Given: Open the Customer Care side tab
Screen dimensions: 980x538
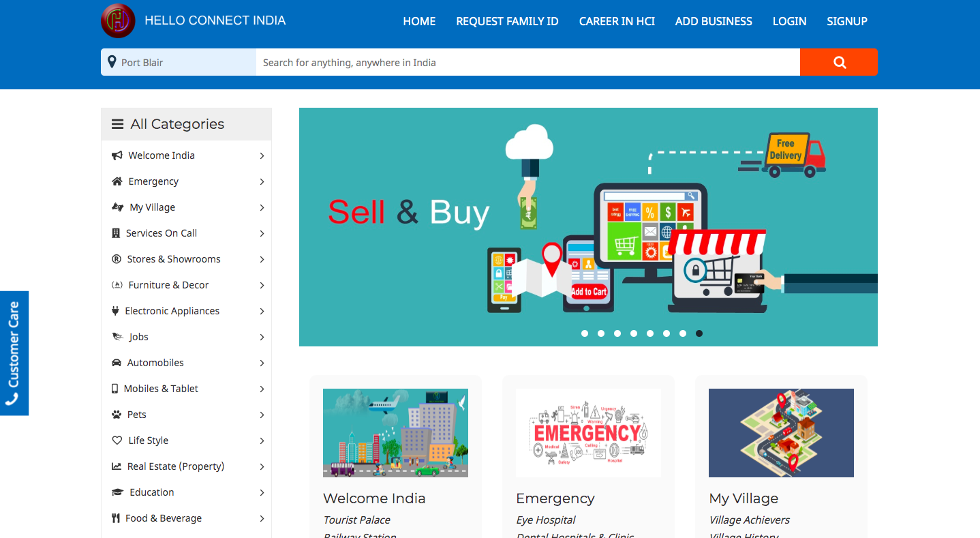Looking at the screenshot, I should pyautogui.click(x=14, y=353).
